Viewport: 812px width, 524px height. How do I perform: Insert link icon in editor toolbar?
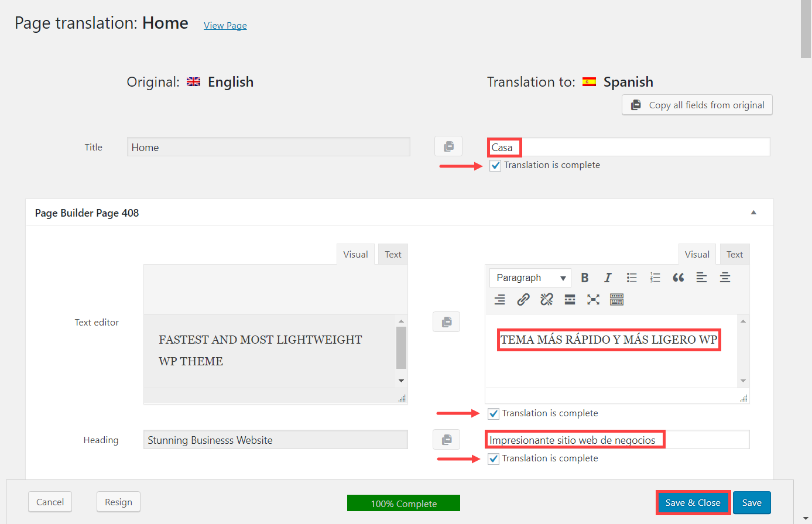[x=523, y=300]
